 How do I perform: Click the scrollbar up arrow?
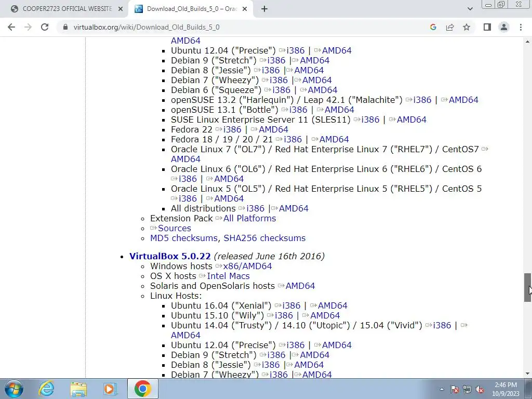point(528,42)
